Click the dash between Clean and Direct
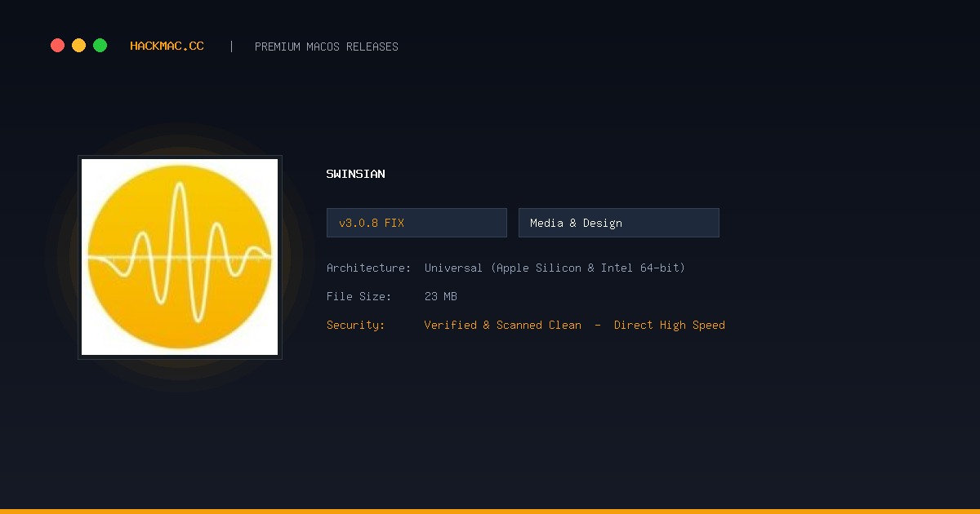 598,325
